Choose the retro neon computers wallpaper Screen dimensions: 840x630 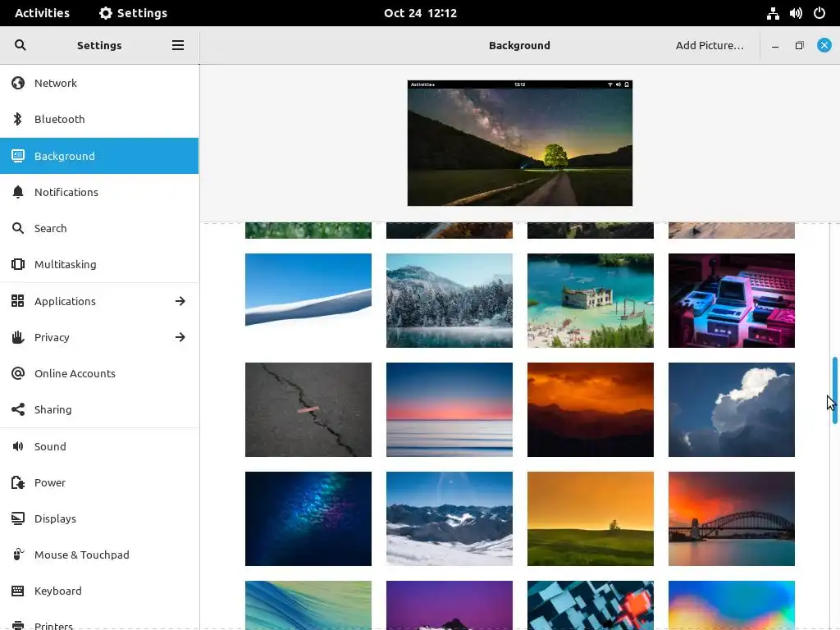coord(731,300)
